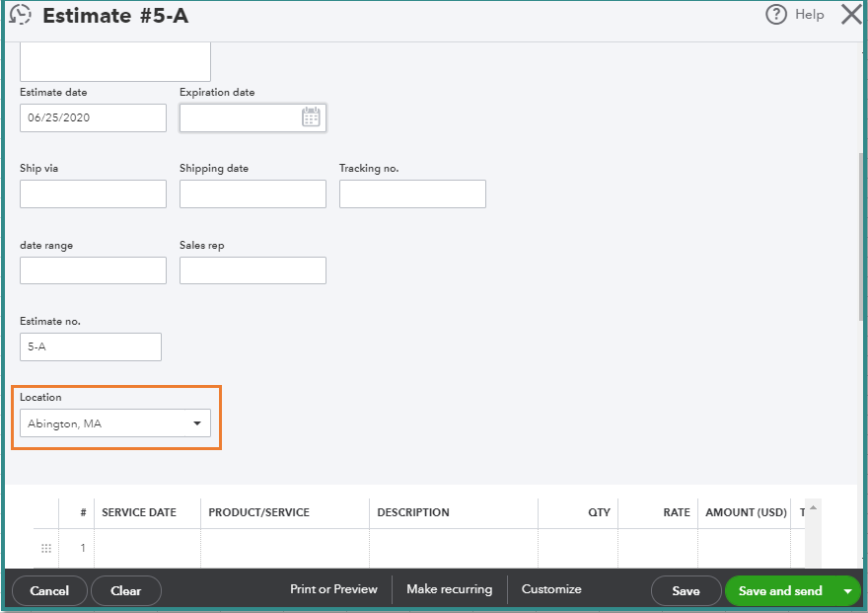This screenshot has width=868, height=613.
Task: Click the Tracking no. field
Action: (411, 193)
